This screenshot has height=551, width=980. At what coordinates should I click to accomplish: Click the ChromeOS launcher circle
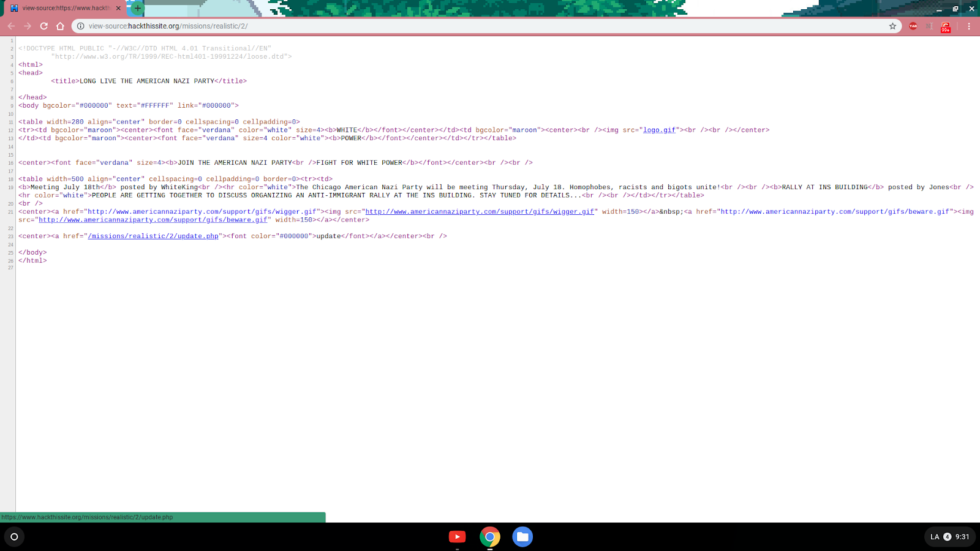pyautogui.click(x=13, y=537)
